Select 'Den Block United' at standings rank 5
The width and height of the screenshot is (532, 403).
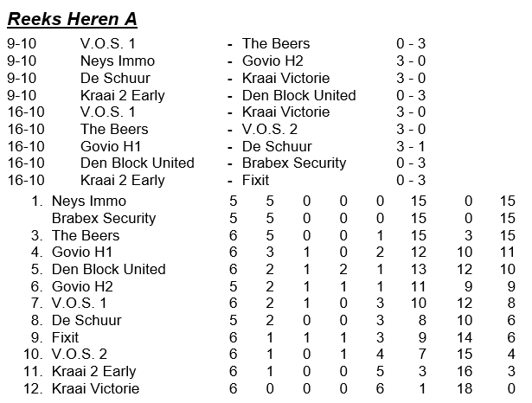(x=108, y=269)
